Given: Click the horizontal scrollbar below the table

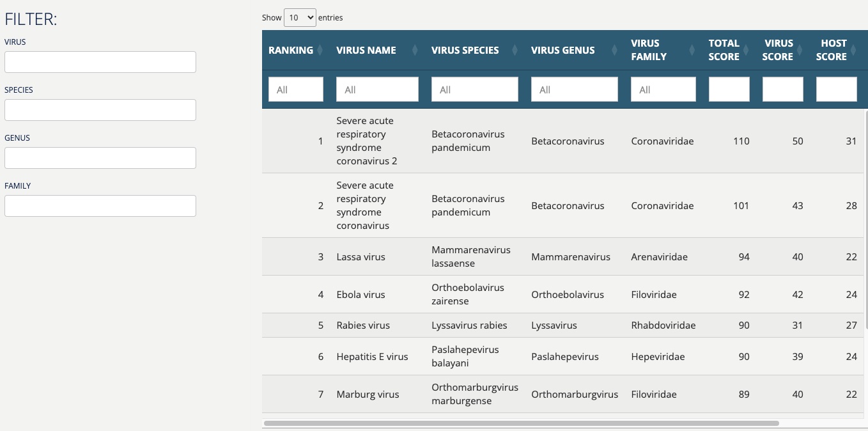Looking at the screenshot, I should pos(521,423).
